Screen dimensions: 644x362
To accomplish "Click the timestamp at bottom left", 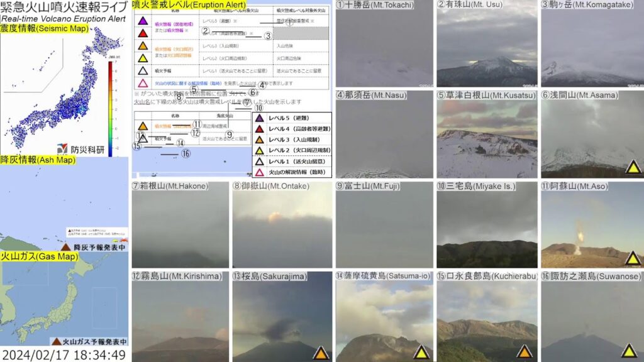I will (64, 354).
